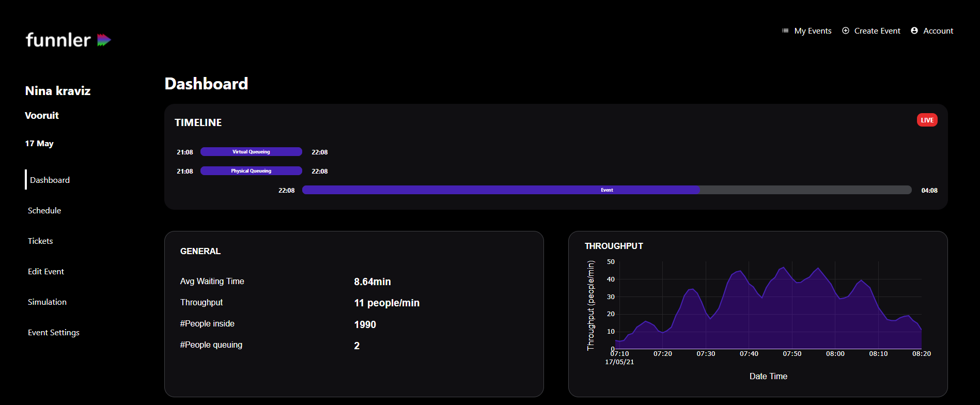Open the Simulation page
The image size is (980, 405).
tap(47, 302)
